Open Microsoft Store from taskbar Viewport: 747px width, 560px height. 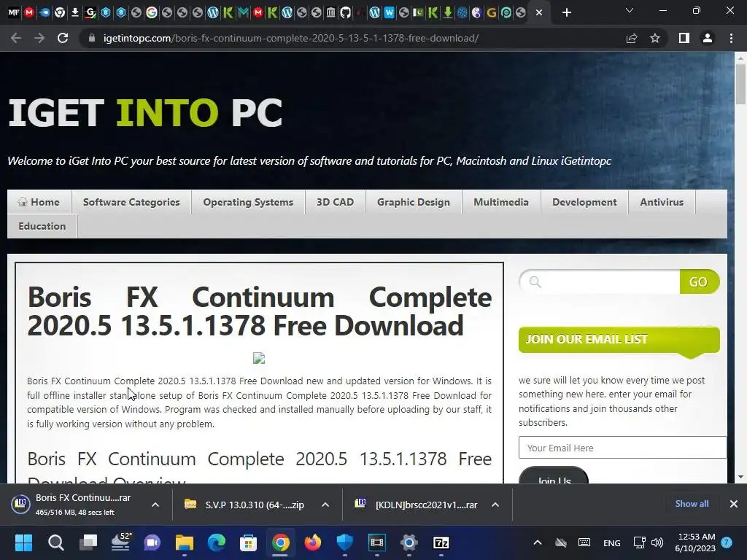(x=248, y=542)
